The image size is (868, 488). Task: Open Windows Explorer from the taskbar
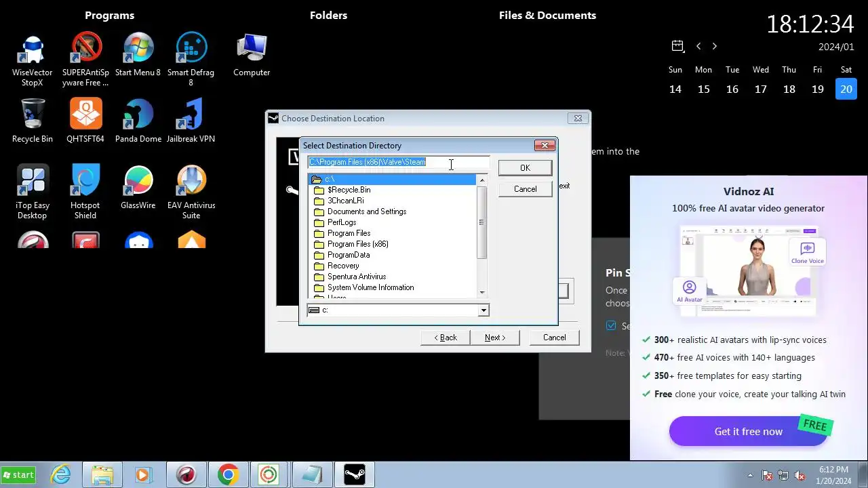(102, 475)
